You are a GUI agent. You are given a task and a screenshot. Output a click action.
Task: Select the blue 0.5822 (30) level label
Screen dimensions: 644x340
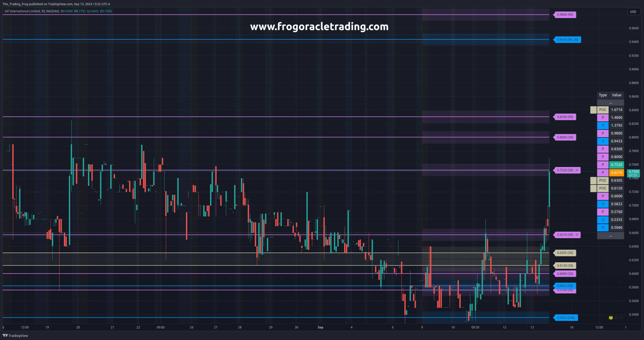tap(565, 286)
